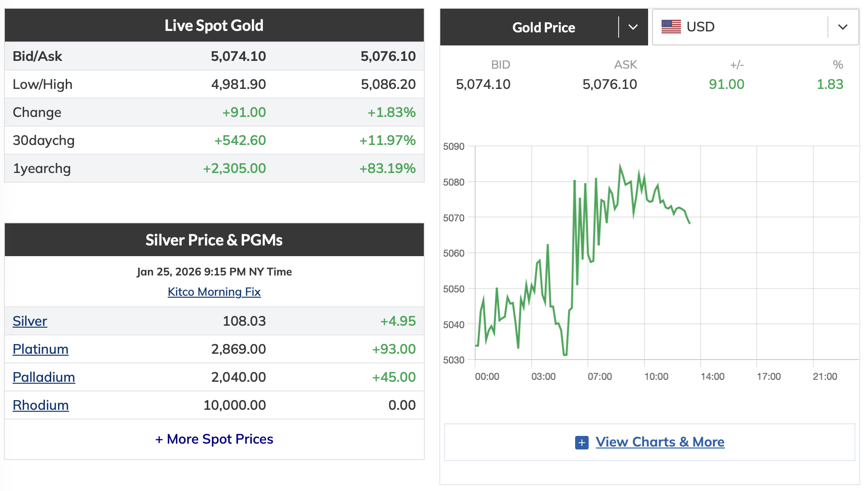Open the USD currency dropdown arrow

pyautogui.click(x=843, y=27)
